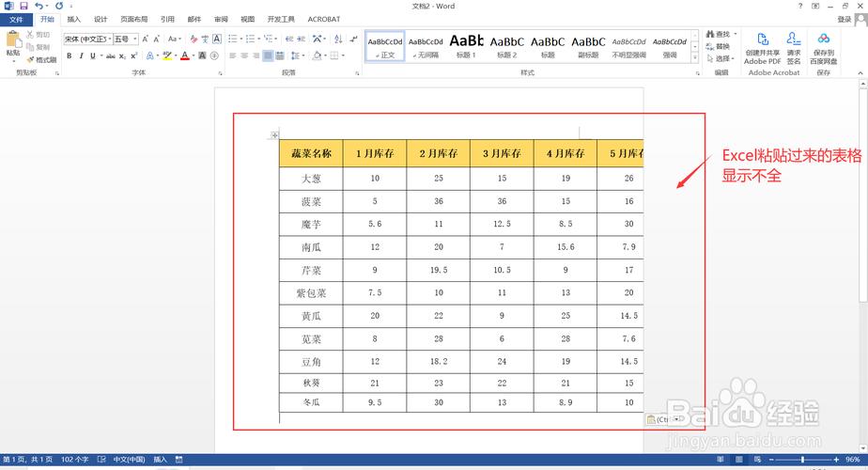Image resolution: width=868 pixels, height=470 pixels.
Task: Decrease paragraph indent
Action: click(289, 39)
